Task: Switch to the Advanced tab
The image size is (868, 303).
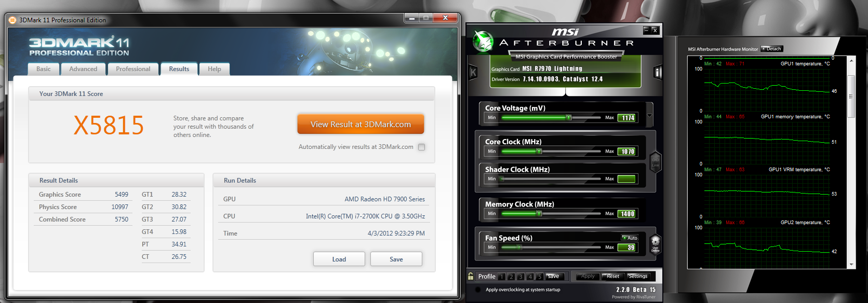Action: point(83,69)
